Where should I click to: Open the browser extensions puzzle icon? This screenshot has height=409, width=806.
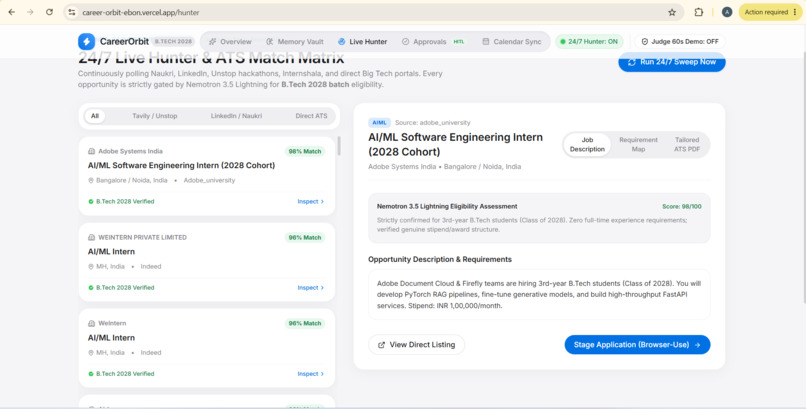pos(699,12)
